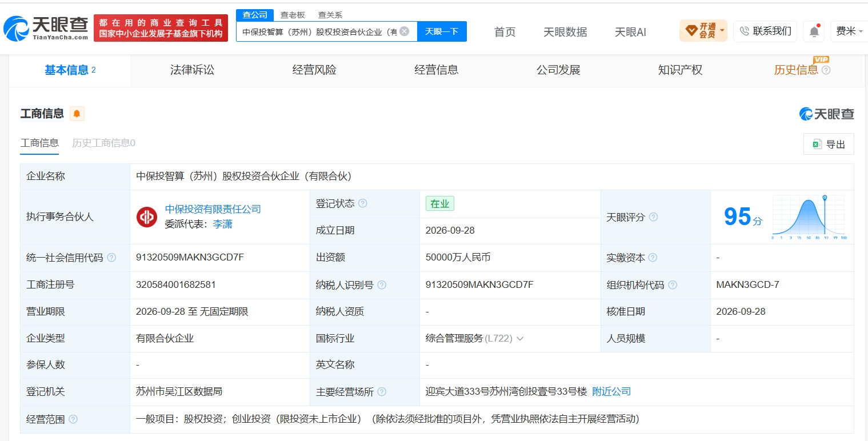
Task: Open notifications bell in header
Action: coord(814,31)
